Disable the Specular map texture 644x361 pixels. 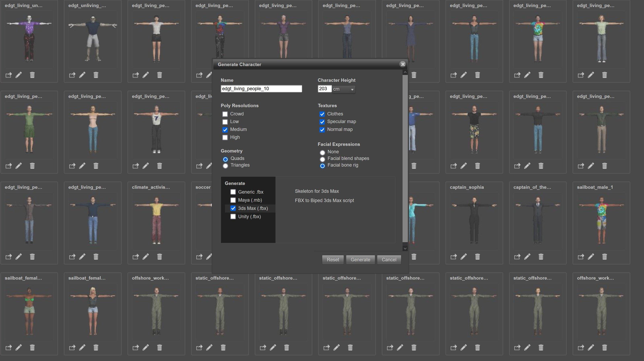coord(322,122)
